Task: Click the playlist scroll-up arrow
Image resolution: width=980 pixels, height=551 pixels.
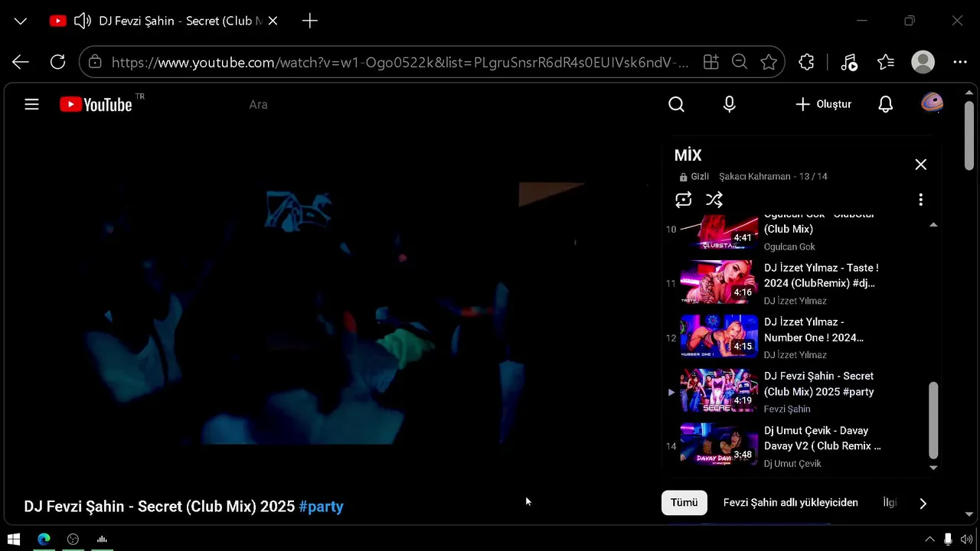Action: pyautogui.click(x=933, y=225)
